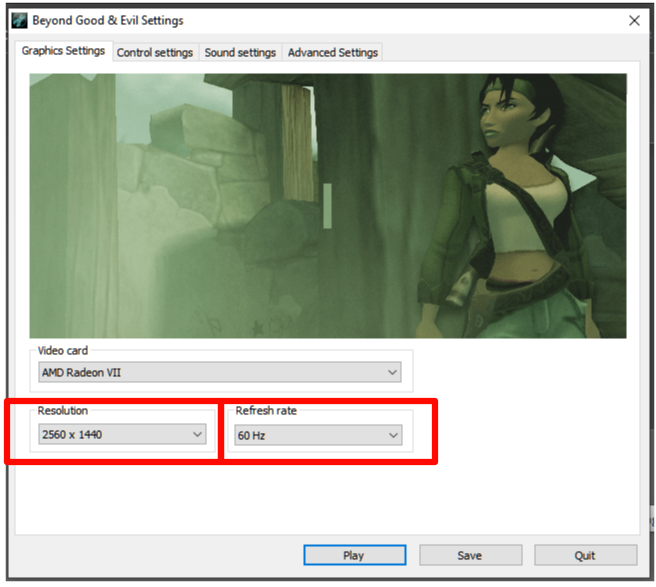Click the Refresh rate group label
656x587 pixels.
point(266,410)
